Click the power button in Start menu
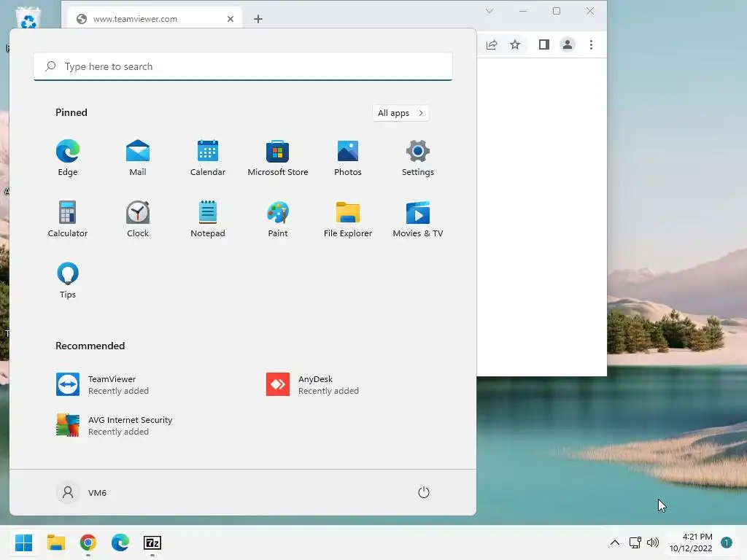The image size is (747, 560). point(424,492)
